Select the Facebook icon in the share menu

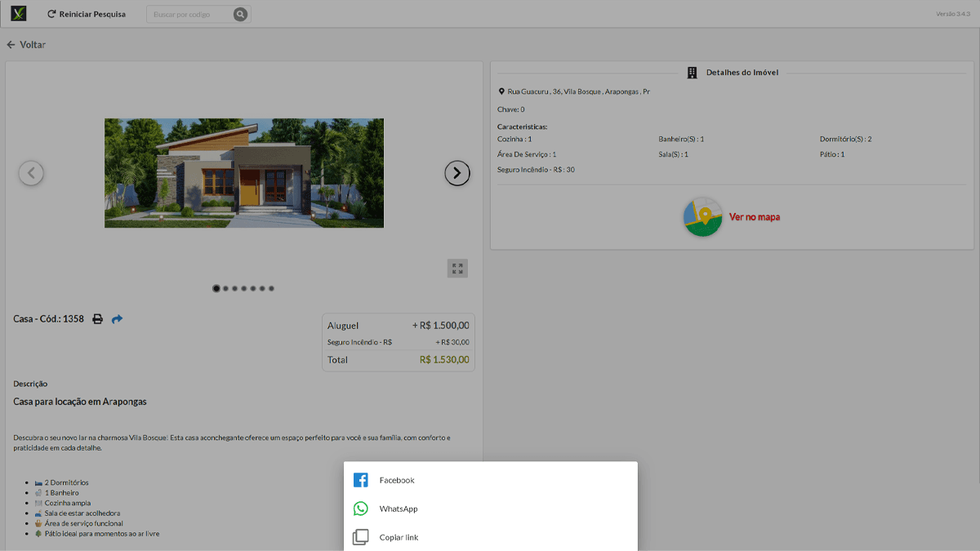coord(360,480)
